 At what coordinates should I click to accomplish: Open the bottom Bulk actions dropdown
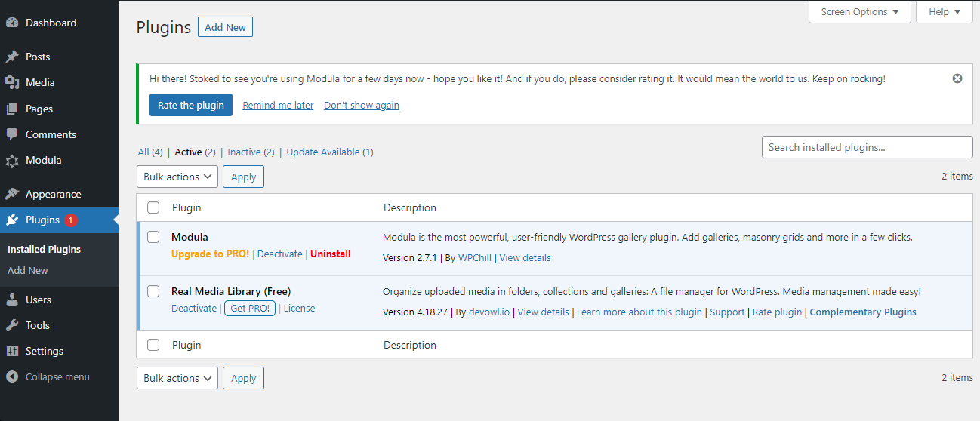(177, 378)
